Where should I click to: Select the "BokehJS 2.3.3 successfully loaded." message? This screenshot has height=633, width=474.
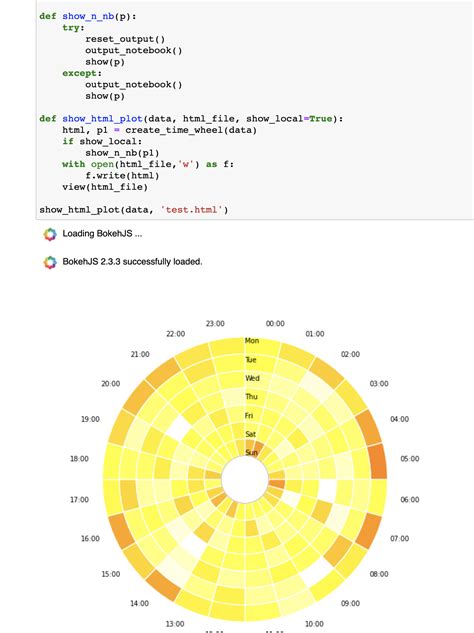(132, 262)
